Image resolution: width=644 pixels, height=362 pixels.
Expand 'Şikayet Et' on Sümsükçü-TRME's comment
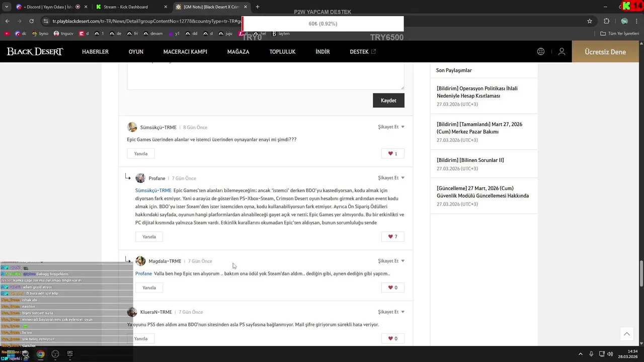[x=391, y=127]
